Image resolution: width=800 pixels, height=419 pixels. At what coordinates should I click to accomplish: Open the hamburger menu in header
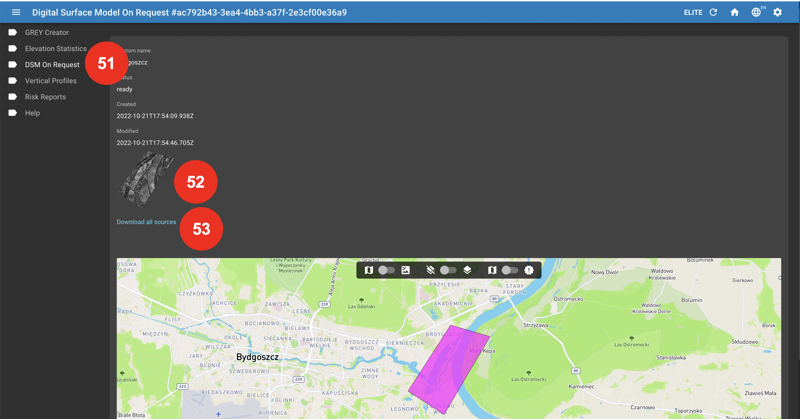pyautogui.click(x=16, y=12)
